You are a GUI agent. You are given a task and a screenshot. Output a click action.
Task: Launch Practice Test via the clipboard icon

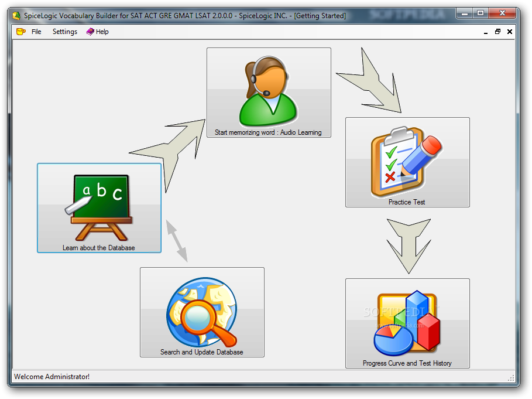point(407,162)
